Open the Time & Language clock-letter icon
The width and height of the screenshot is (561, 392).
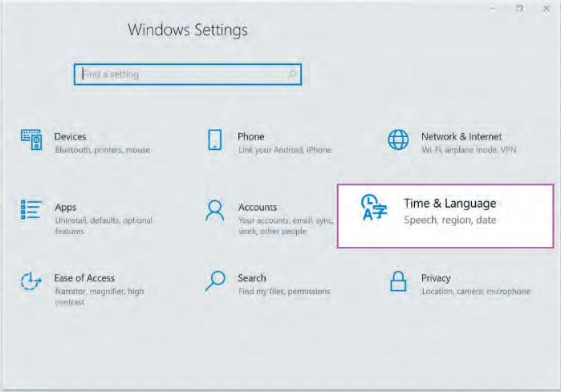(374, 208)
